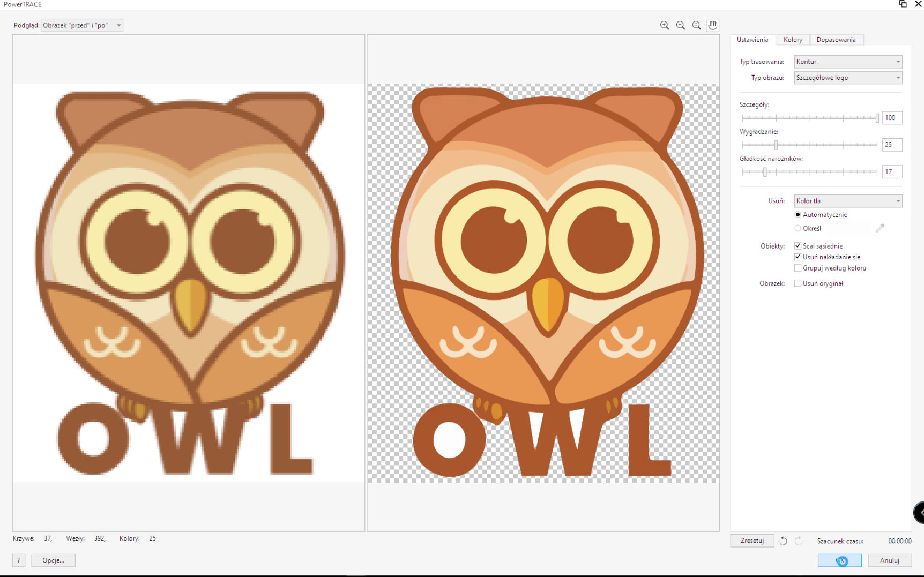Enable the Usuń oryginał checkbox
The width and height of the screenshot is (924, 577).
click(798, 283)
